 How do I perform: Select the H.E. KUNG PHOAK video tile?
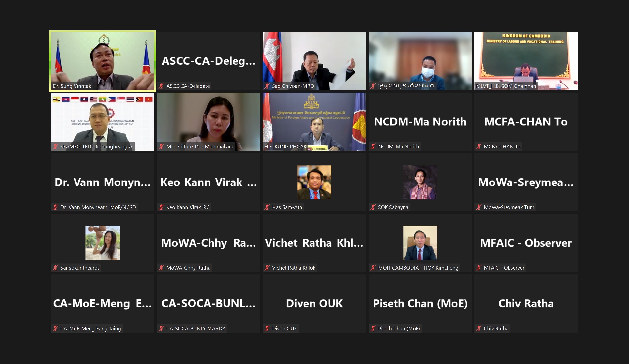point(314,121)
